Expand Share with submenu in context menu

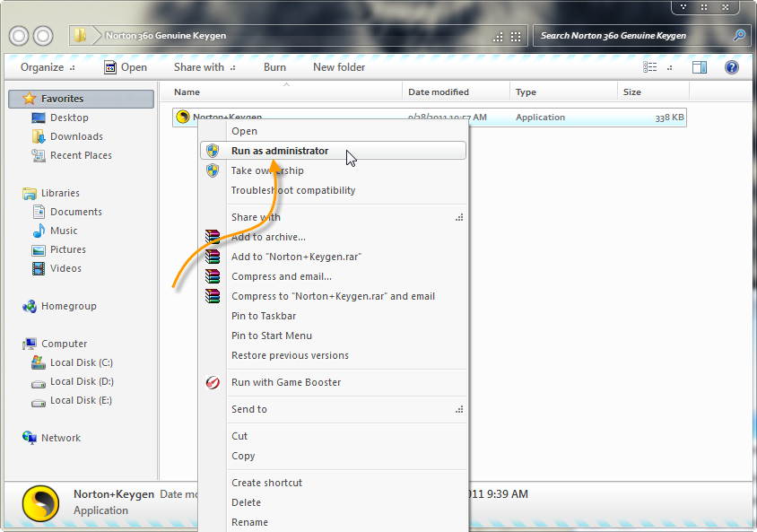click(459, 217)
